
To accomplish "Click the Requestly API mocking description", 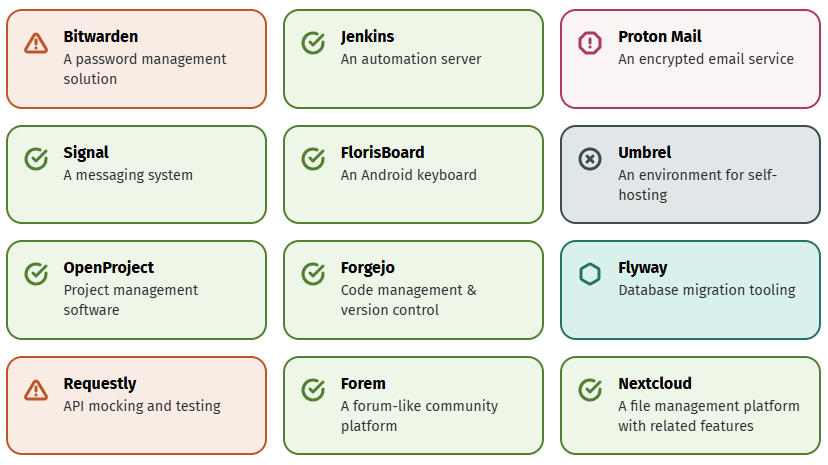I will 142,406.
